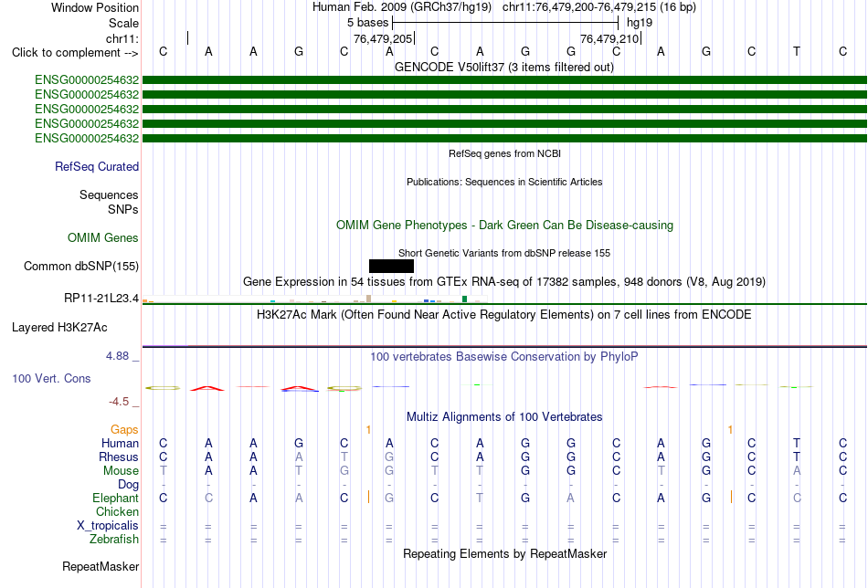
Task: Open '100 vertebrates Basewise Conservation by PhyloP' title
Action: click(x=504, y=357)
